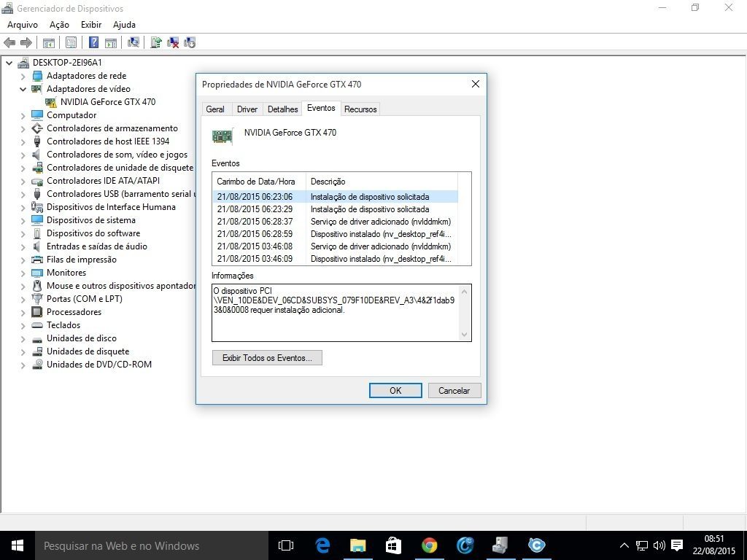Image resolution: width=747 pixels, height=560 pixels.
Task: Click the graphics card icon in Properties dialog
Action: (222, 136)
